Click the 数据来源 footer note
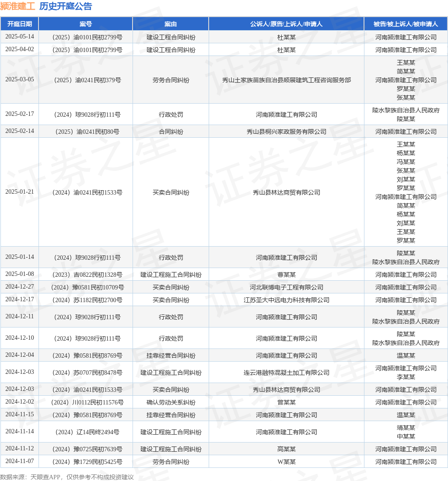Screen dimensions: 448x481 [67, 477]
